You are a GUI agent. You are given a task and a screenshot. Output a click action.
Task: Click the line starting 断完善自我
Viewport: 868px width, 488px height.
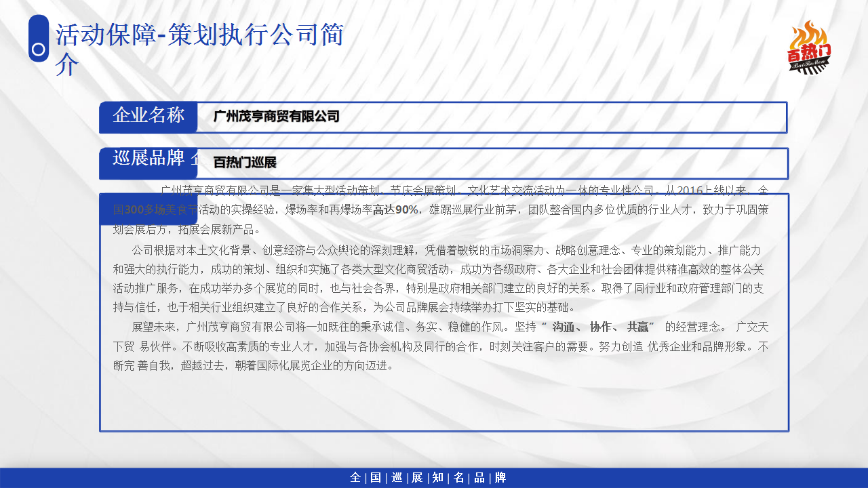[254, 365]
